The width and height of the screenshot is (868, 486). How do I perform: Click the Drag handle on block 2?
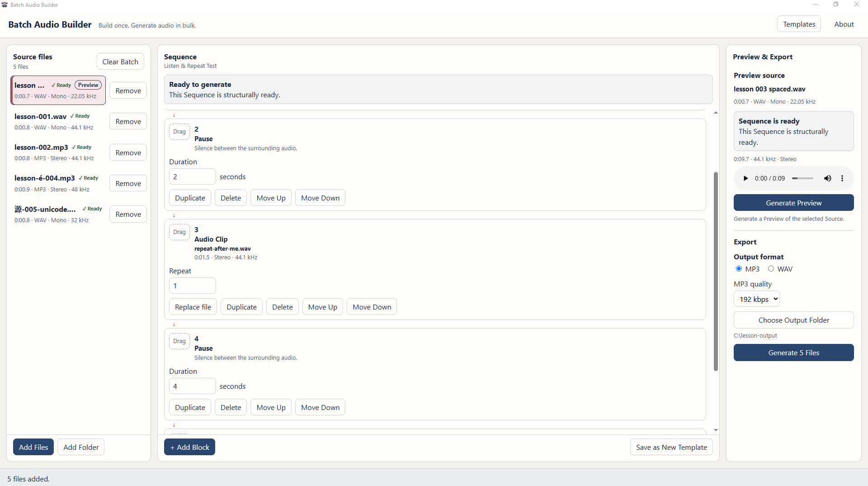(x=179, y=132)
